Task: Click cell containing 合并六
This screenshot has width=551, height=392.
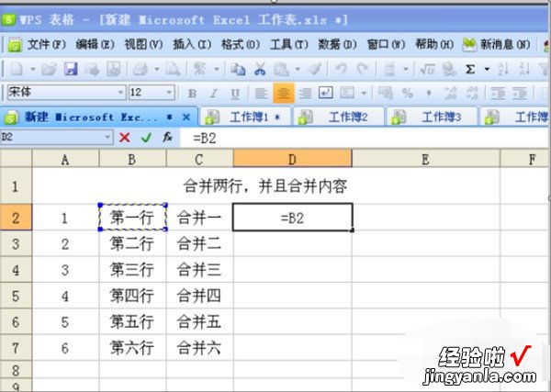Action: (199, 348)
